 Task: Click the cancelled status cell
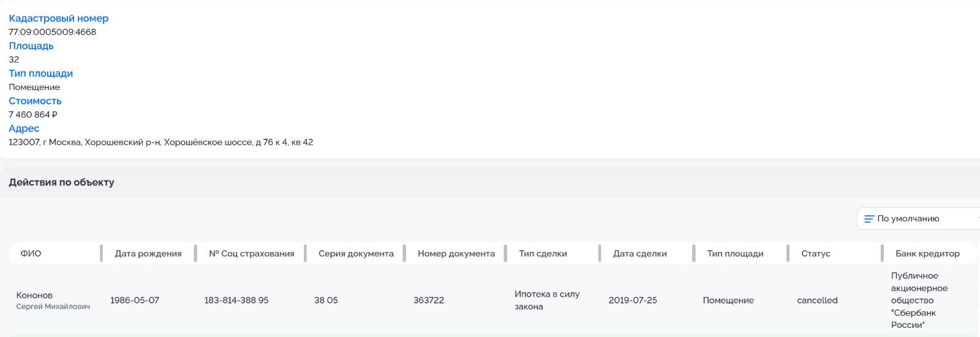pyautogui.click(x=817, y=300)
